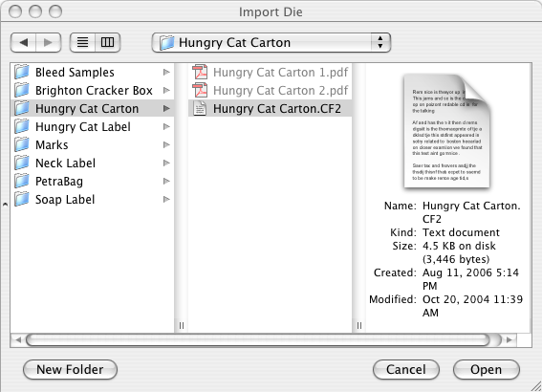Select the Brighton Cracker Box folder

[93, 91]
